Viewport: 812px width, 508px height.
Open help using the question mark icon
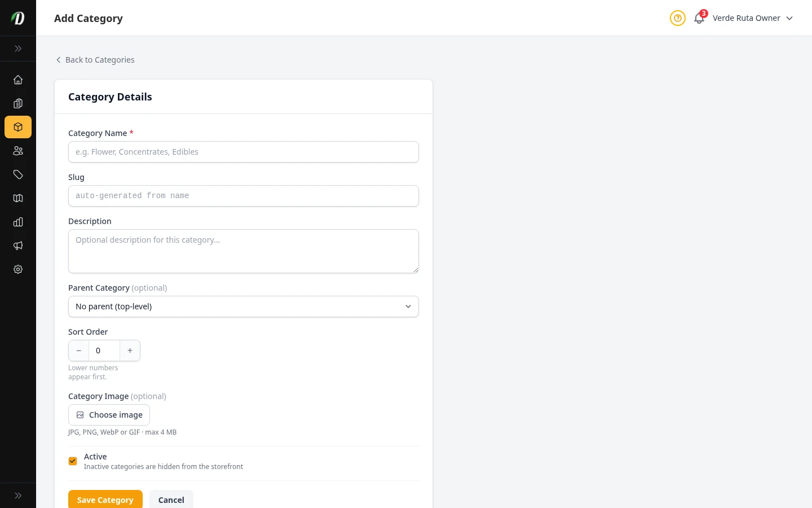click(x=677, y=18)
